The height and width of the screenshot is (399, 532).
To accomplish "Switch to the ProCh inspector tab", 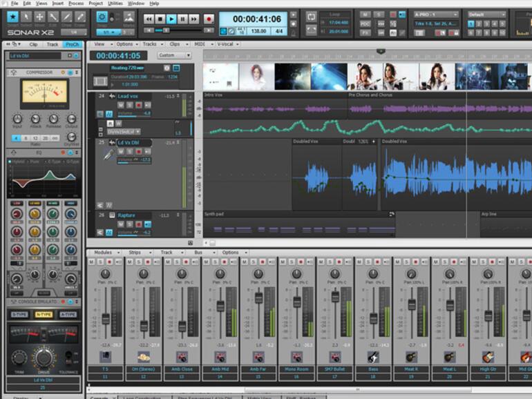I will point(73,44).
